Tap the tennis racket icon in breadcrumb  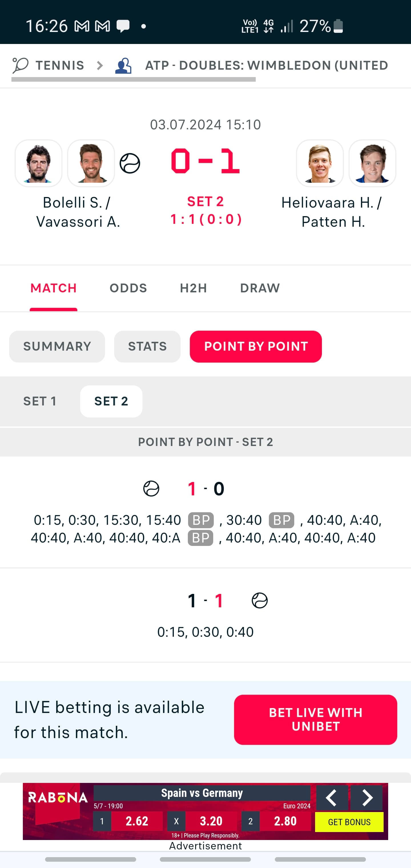(20, 65)
